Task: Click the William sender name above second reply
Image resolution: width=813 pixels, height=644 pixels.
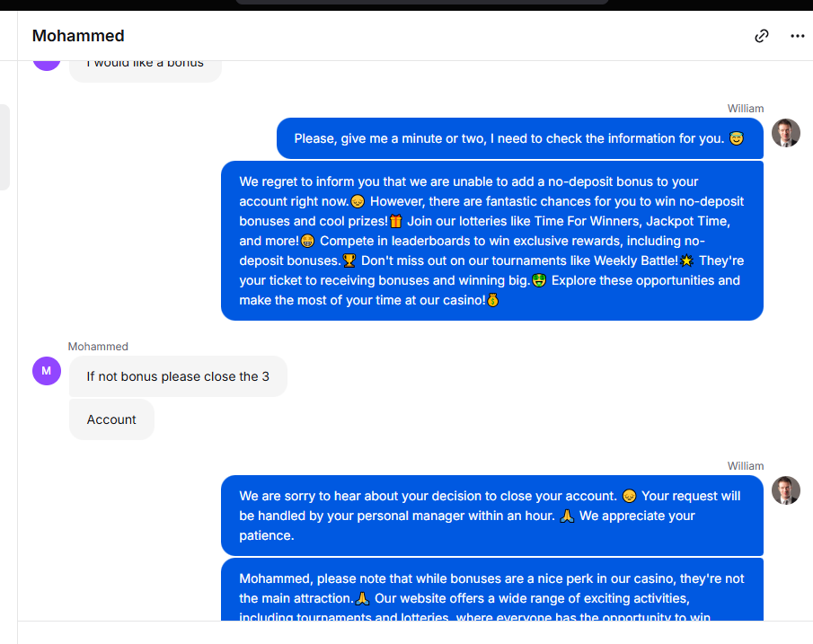Action: tap(745, 466)
